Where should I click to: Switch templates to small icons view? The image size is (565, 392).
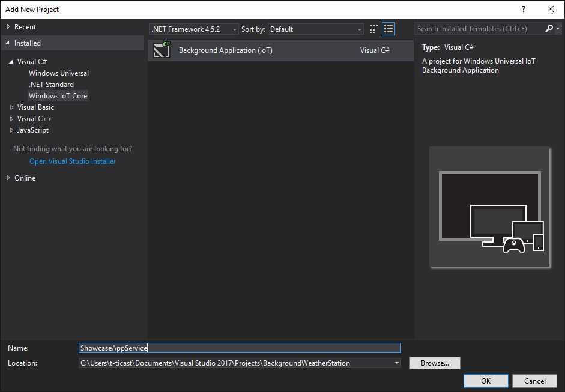point(373,28)
